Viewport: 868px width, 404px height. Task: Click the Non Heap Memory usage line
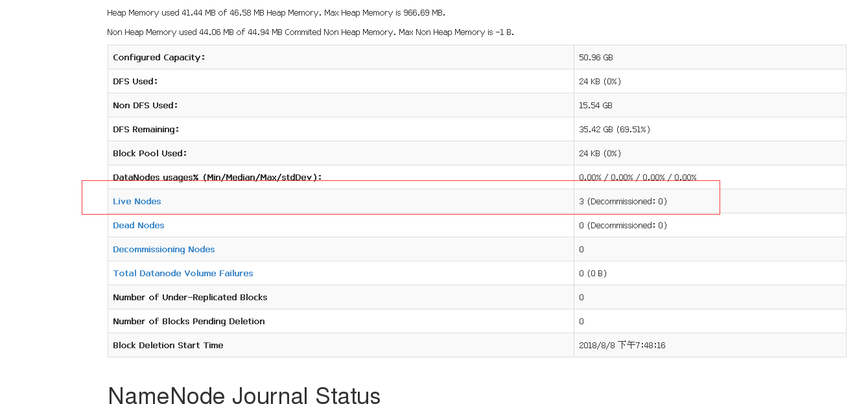[x=310, y=32]
